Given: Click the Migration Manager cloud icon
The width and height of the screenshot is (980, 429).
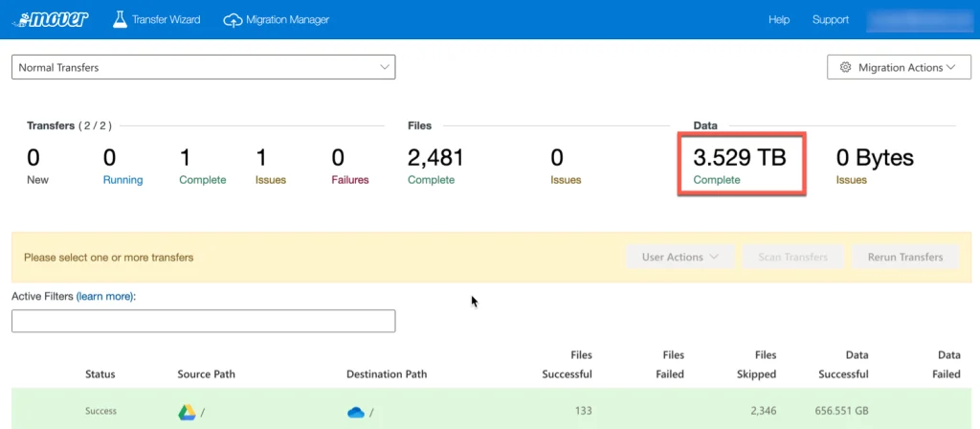Looking at the screenshot, I should tap(233, 19).
